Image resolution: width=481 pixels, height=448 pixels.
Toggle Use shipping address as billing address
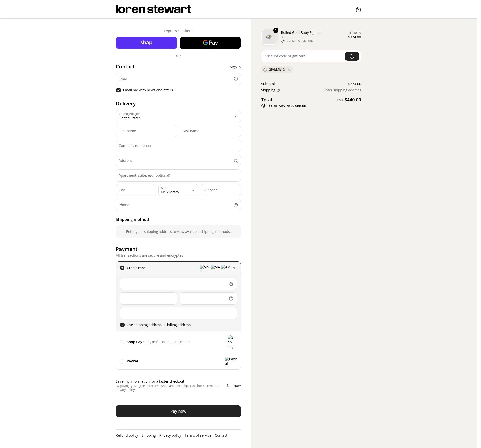pyautogui.click(x=122, y=325)
